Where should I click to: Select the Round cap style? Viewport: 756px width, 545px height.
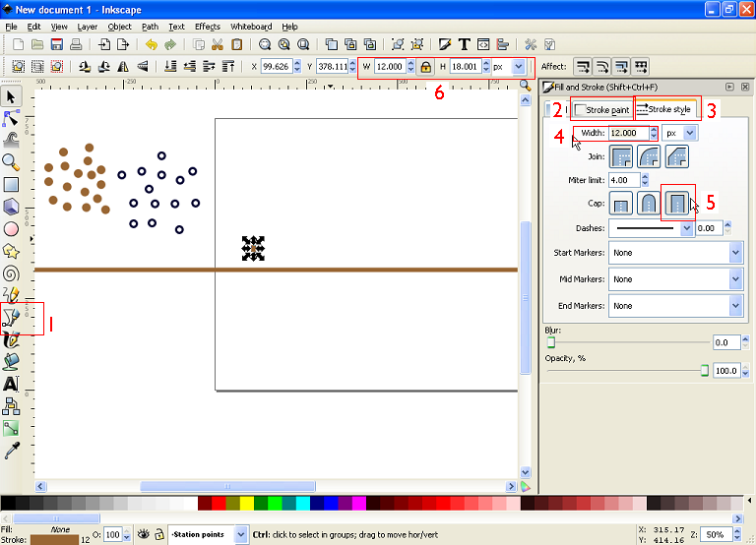point(649,203)
